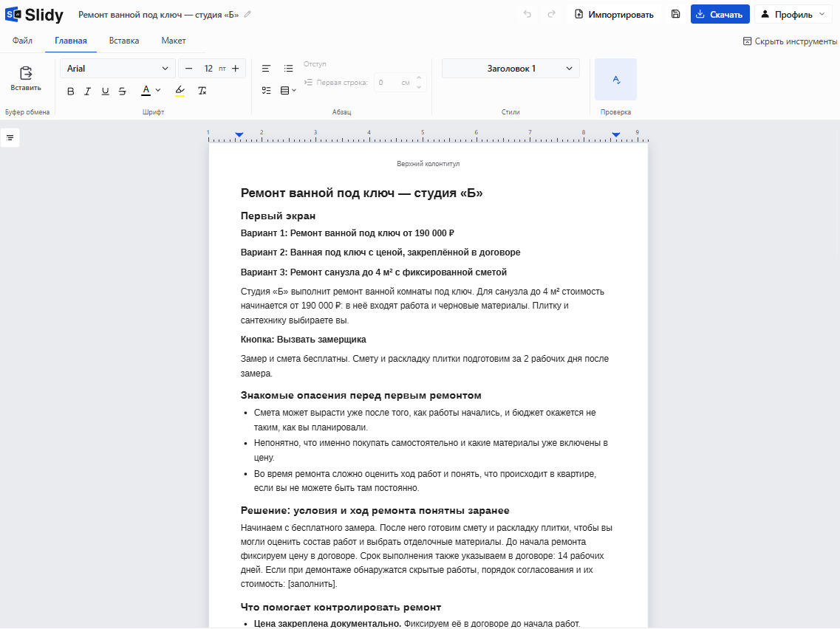Click the Верхний колонтитул header area
This screenshot has height=629, width=840.
[428, 164]
